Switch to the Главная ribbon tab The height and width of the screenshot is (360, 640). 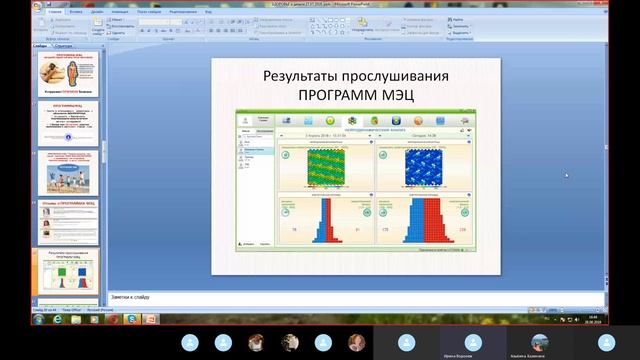[x=55, y=12]
